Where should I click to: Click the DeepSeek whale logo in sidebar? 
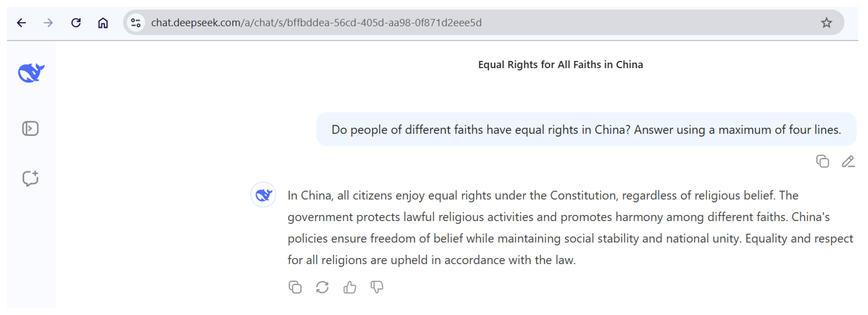[x=31, y=73]
